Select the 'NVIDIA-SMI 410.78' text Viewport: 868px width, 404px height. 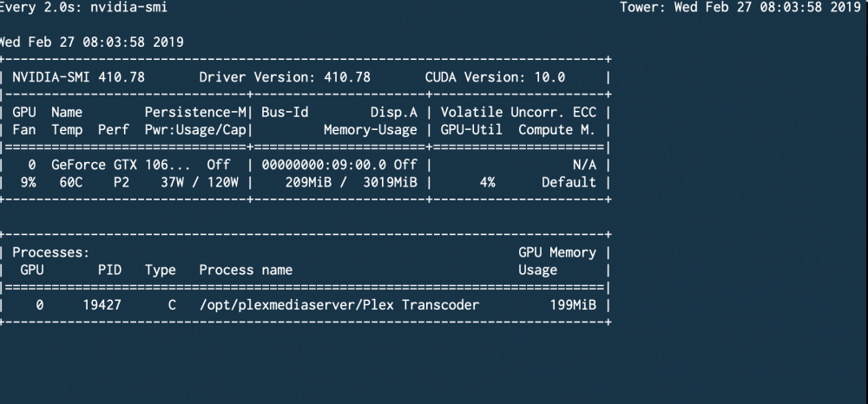click(x=79, y=77)
